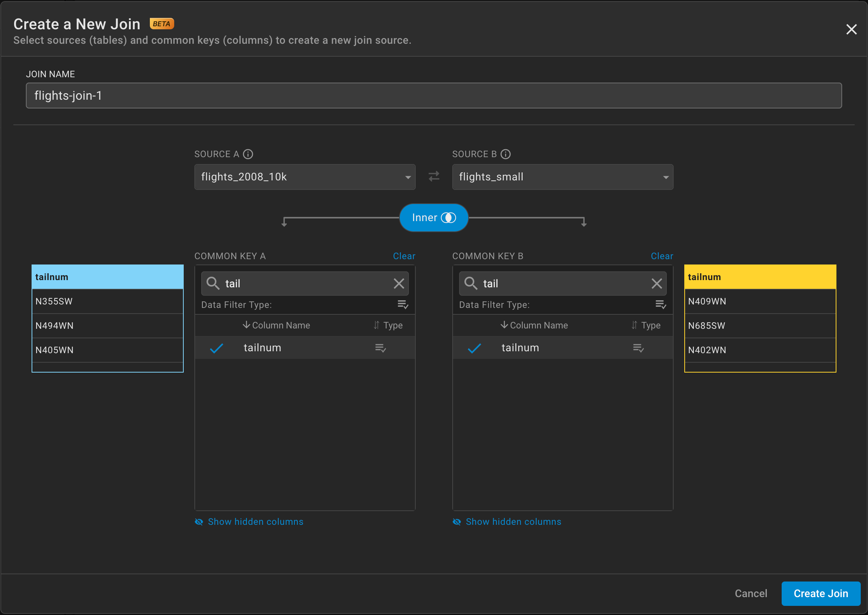Click Clear link for Common Key B
The height and width of the screenshot is (615, 868).
(x=662, y=256)
